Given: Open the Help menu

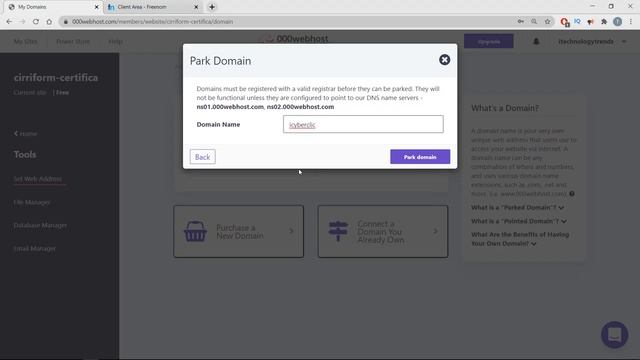Looking at the screenshot, I should coord(116,41).
